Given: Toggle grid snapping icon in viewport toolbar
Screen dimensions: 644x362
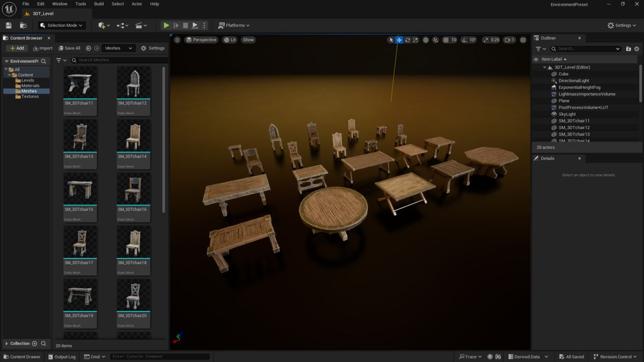Looking at the screenshot, I should pos(445,40).
